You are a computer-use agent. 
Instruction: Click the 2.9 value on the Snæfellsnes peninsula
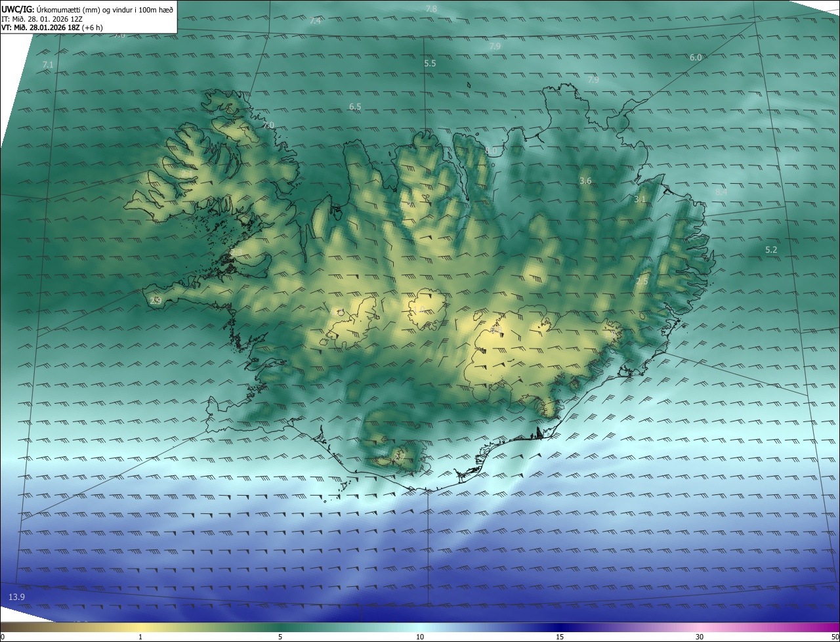point(156,301)
